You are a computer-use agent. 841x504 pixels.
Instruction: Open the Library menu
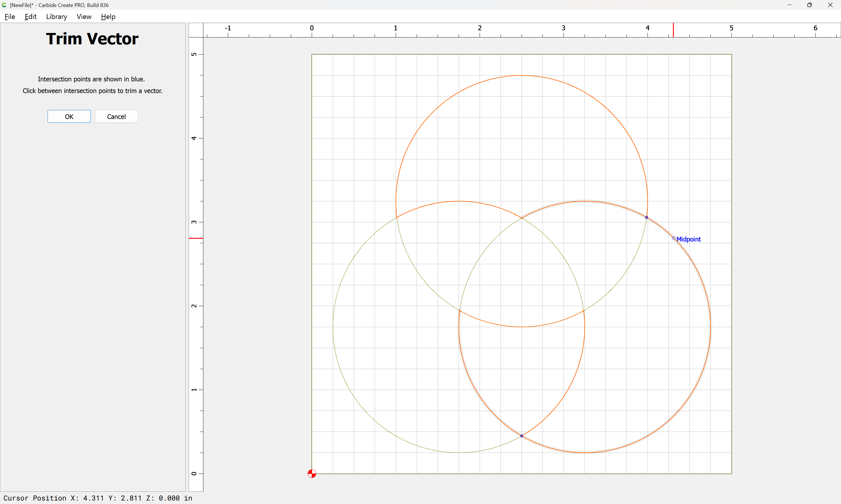coord(56,17)
